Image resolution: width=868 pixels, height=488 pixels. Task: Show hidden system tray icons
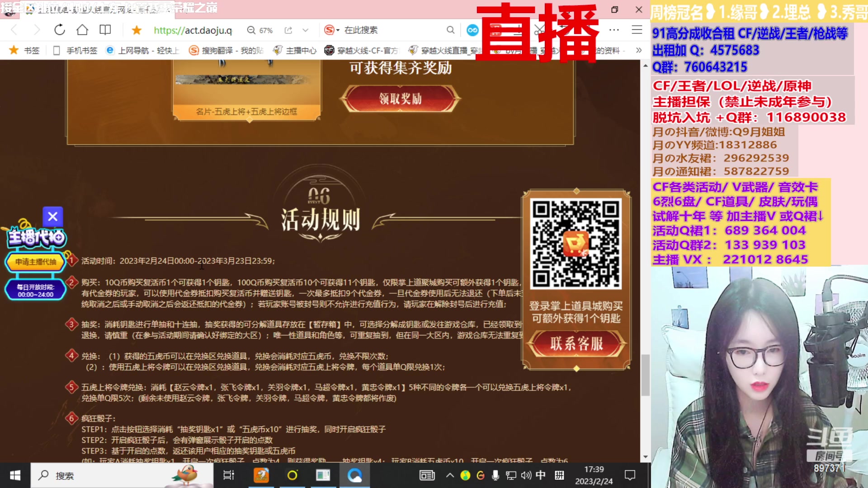tap(450, 475)
